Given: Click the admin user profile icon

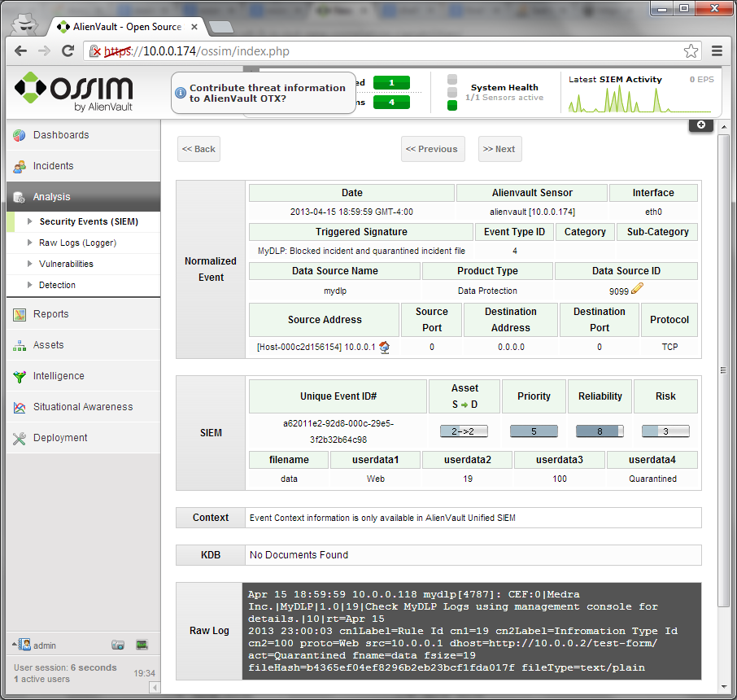Looking at the screenshot, I should point(24,645).
